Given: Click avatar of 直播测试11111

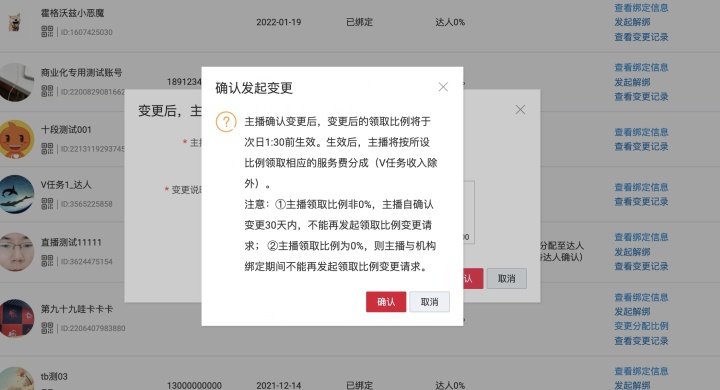Looking at the screenshot, I should pyautogui.click(x=17, y=252).
